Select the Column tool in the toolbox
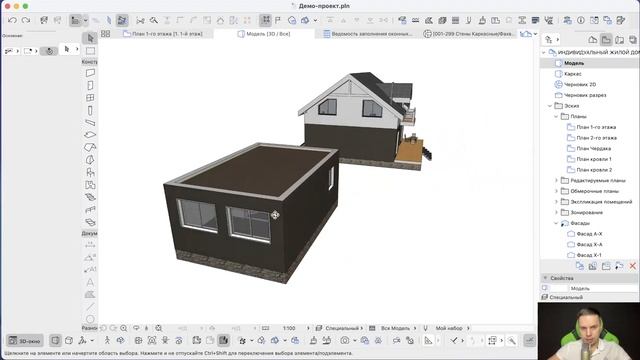The width and height of the screenshot is (640, 360). (x=90, y=110)
